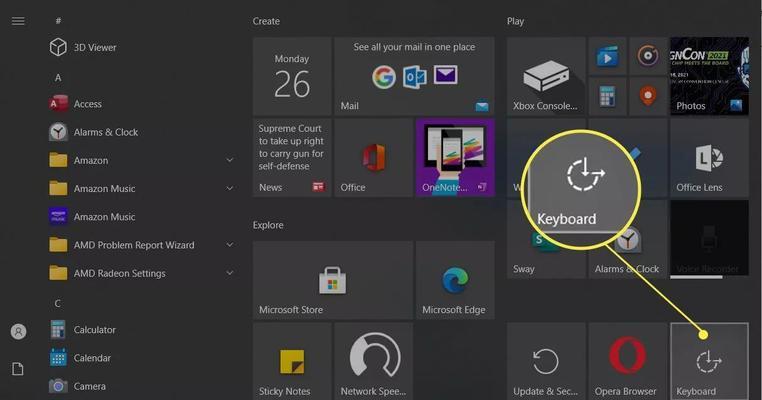Open the hamburger menu in Start
This screenshot has width=762, height=400.
pos(18,21)
